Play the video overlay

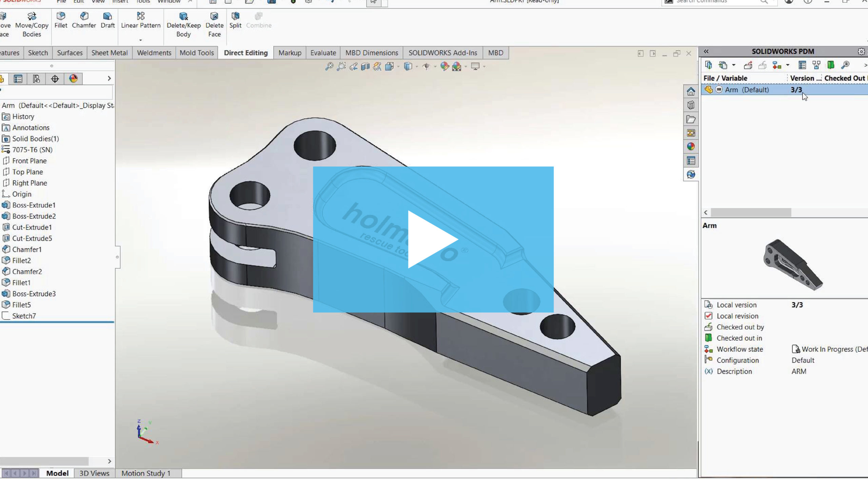pyautogui.click(x=433, y=239)
